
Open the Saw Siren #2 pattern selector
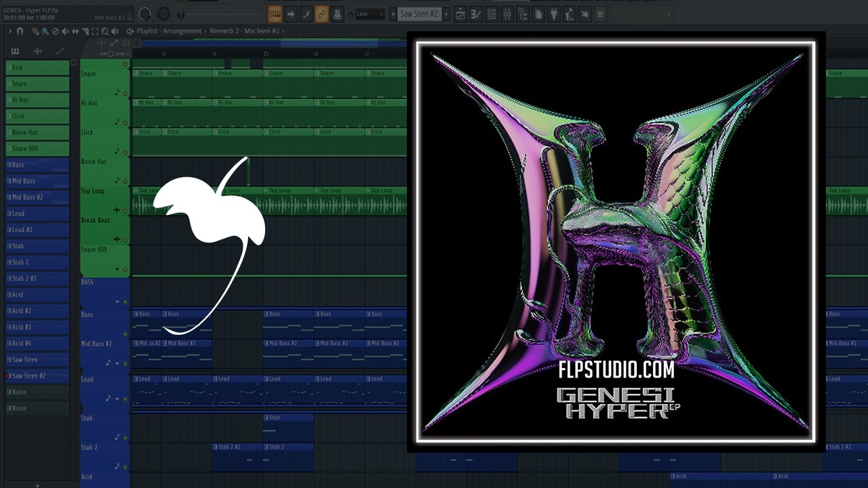(x=419, y=14)
